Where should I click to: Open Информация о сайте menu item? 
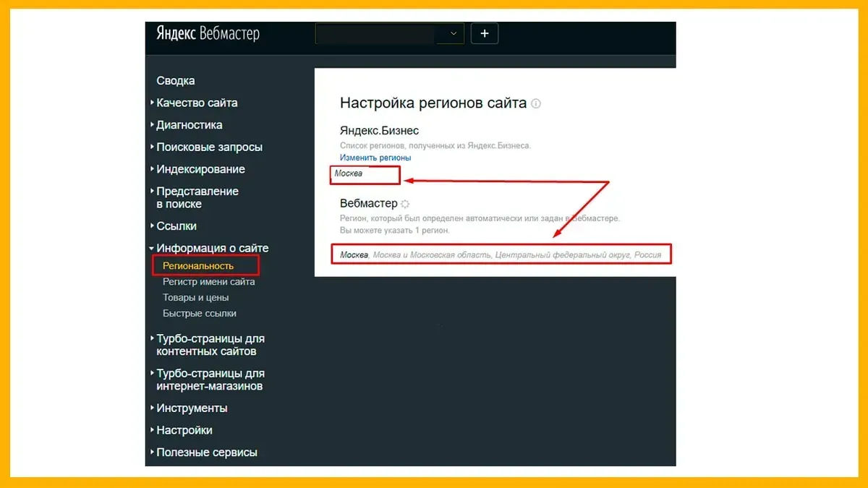coord(213,248)
